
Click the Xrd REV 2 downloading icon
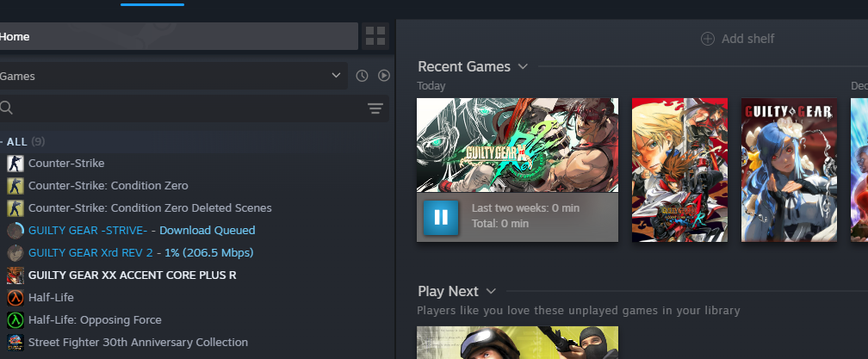15,253
